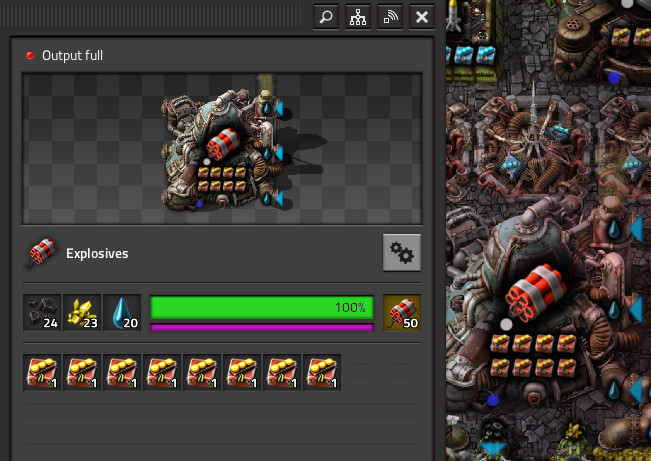The width and height of the screenshot is (651, 461).
Task: Close the chemical plant window
Action: coord(422,17)
